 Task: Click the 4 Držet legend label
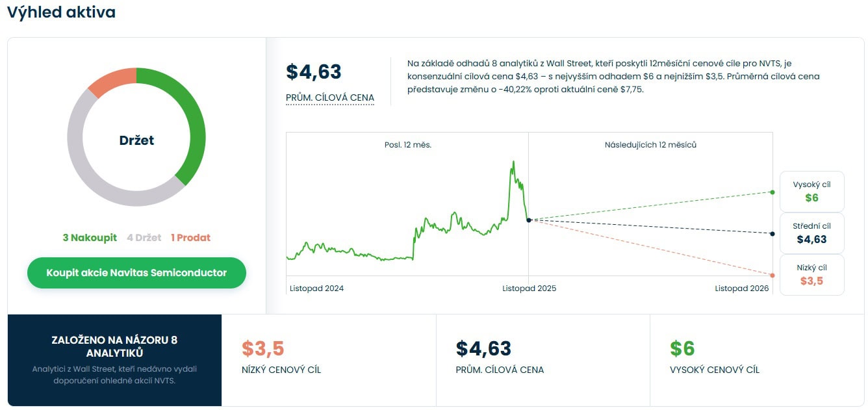(144, 238)
